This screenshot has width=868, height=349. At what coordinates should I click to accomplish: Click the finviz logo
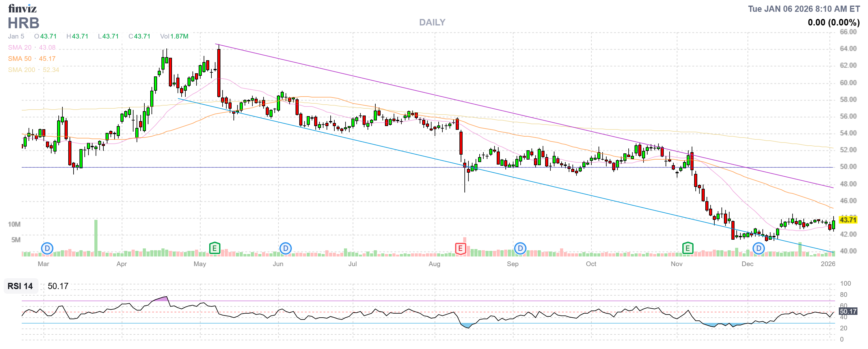[22, 8]
